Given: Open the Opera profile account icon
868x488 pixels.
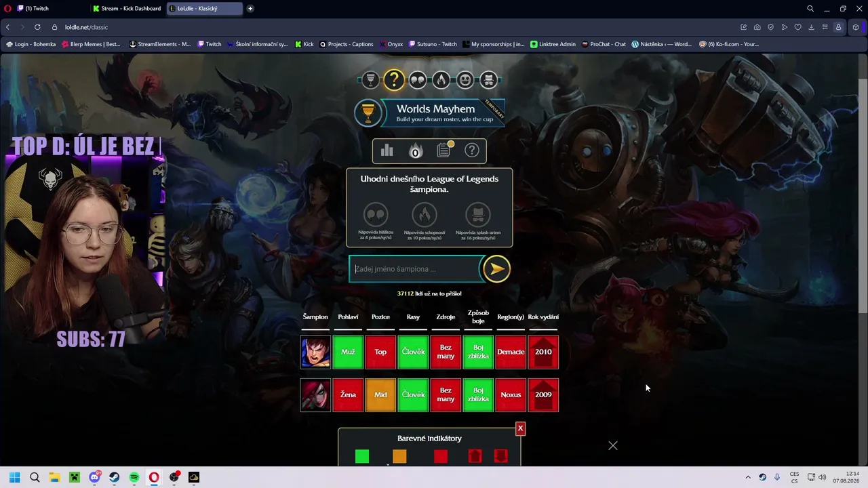Looking at the screenshot, I should click(x=838, y=27).
